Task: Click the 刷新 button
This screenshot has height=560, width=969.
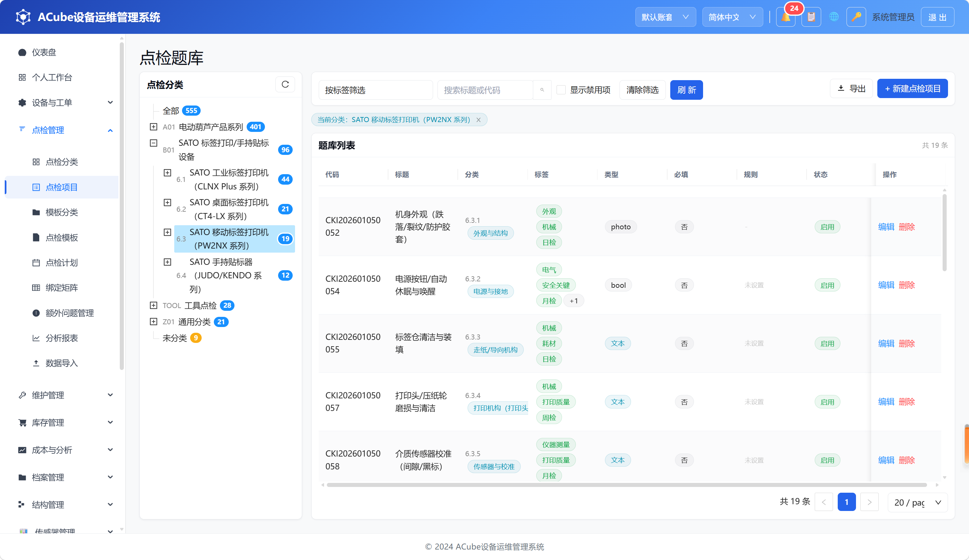Action: (x=686, y=90)
